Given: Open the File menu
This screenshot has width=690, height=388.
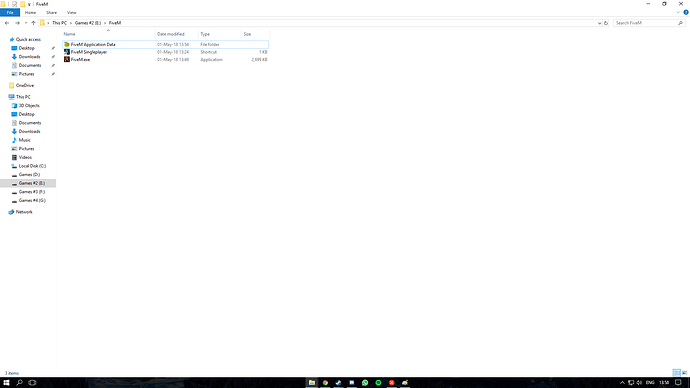Looking at the screenshot, I should 10,13.
